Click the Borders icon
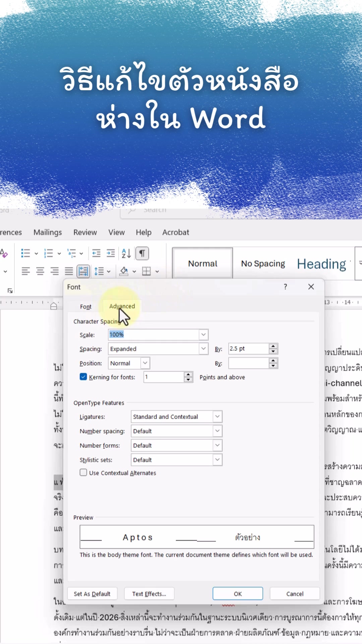This screenshot has width=362, height=644. [x=146, y=271]
